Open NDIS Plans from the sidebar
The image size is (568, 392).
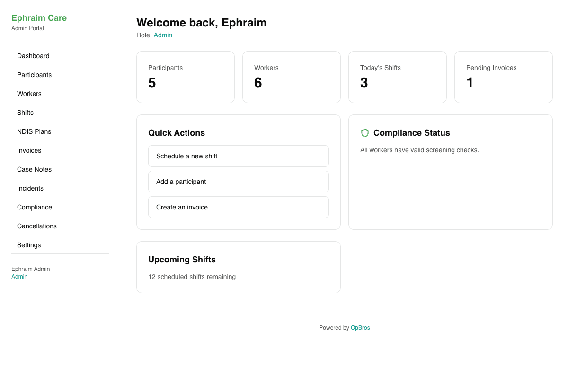[x=34, y=131]
